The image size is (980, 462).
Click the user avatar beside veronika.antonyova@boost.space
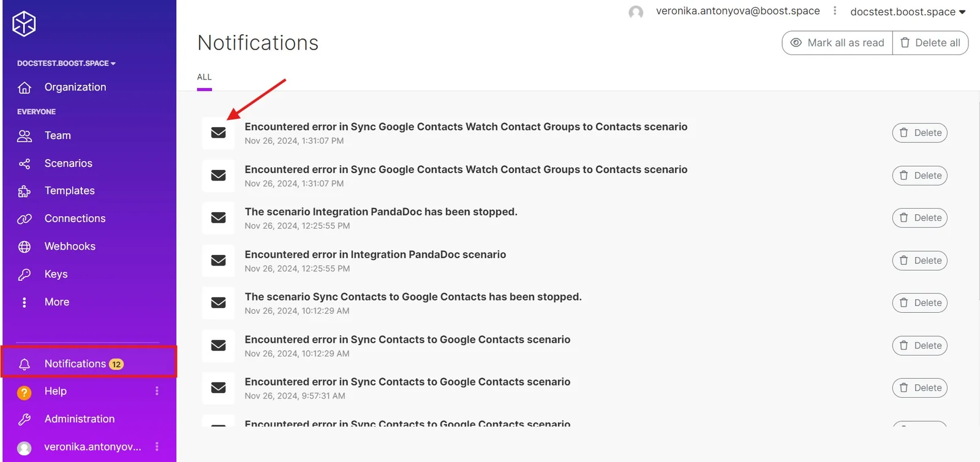[636, 12]
